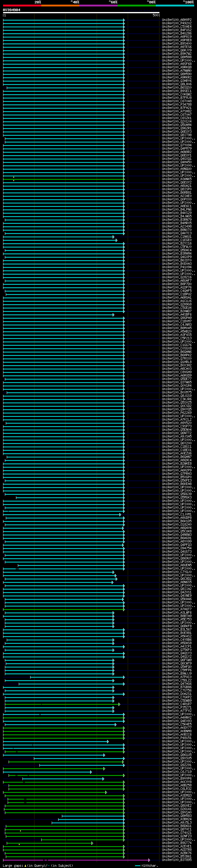This screenshot has width=197, height=868.
Task: Select label UniRef100_Q7PRH3
Action: click(x=177, y=474)
